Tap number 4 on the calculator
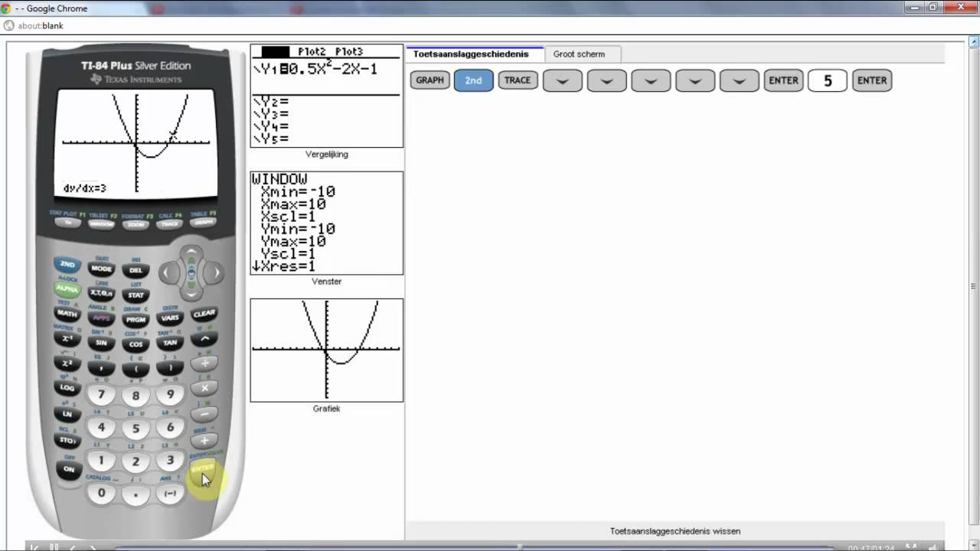The width and height of the screenshot is (980, 551). click(101, 428)
